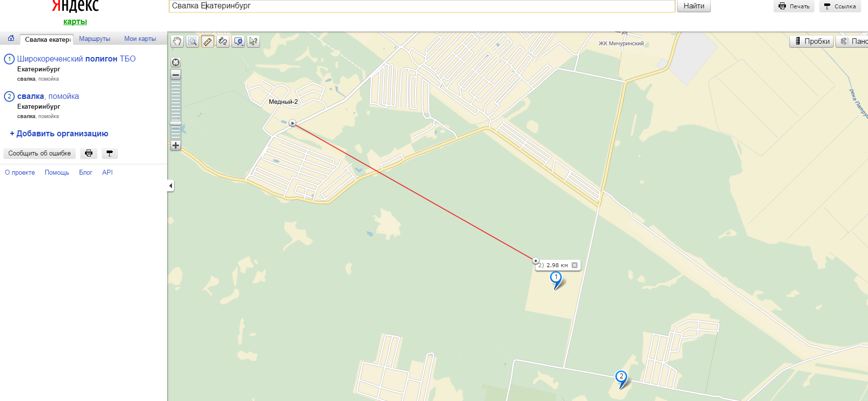
Task: Open Широкореченский полигон ТБО result
Action: click(76, 59)
